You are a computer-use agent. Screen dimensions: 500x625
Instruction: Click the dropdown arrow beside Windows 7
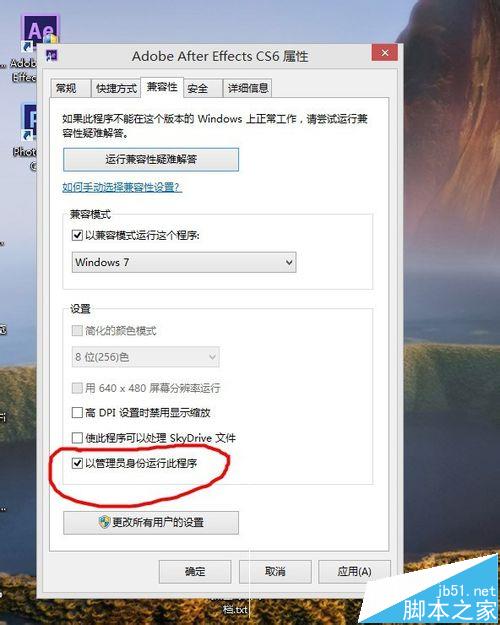click(x=289, y=262)
